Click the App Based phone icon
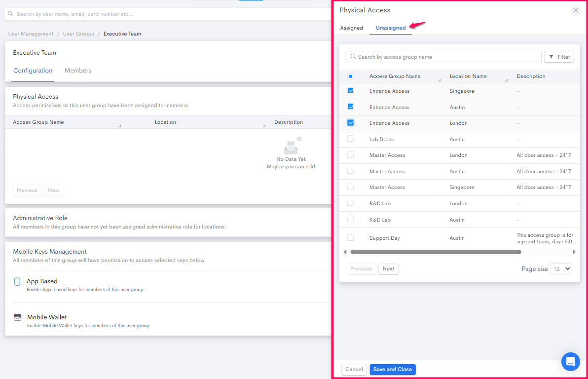 17,281
